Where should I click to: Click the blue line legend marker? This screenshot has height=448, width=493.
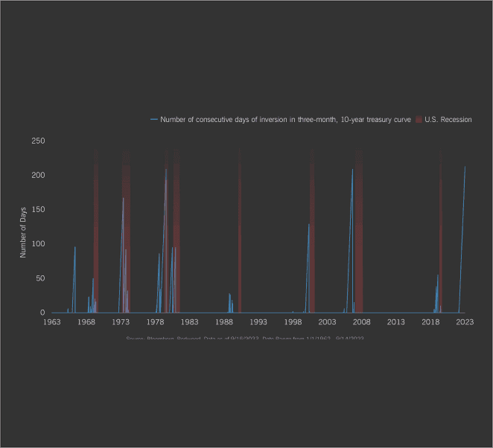coord(154,119)
